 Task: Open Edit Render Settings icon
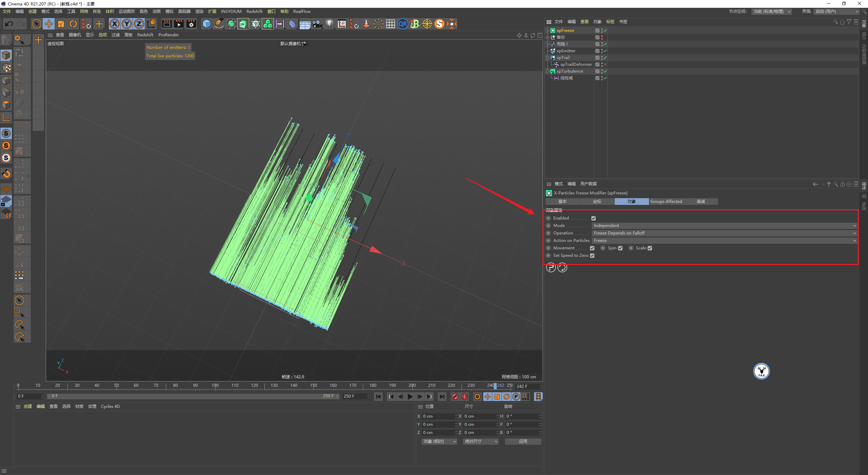pos(191,24)
